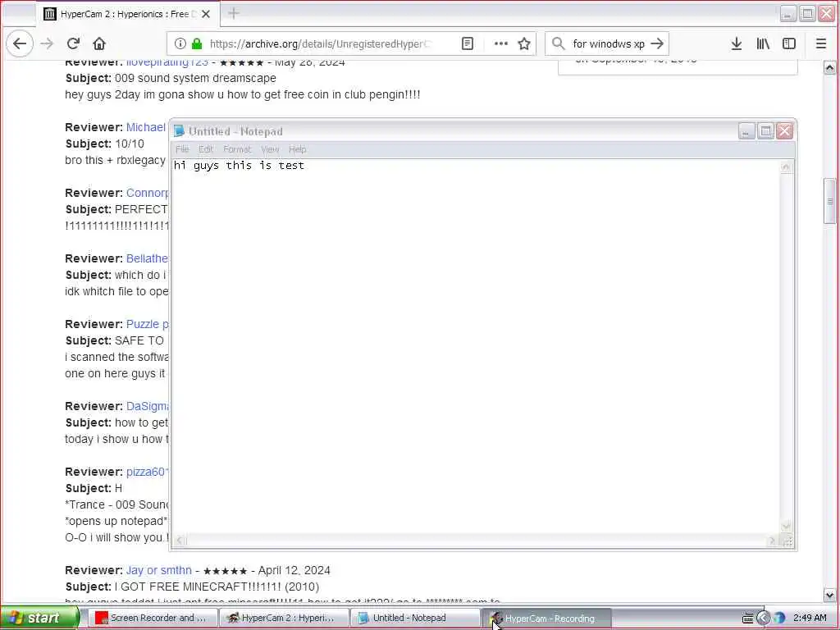Click subject '009 sound system dreamscape' text
Screen dimensions: 840x630
(x=195, y=78)
